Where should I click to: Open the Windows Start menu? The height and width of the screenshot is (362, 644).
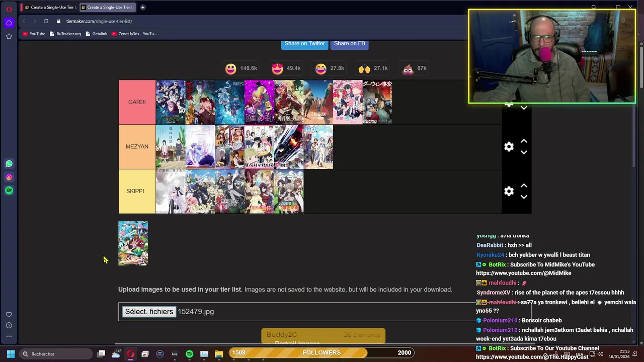(x=11, y=354)
